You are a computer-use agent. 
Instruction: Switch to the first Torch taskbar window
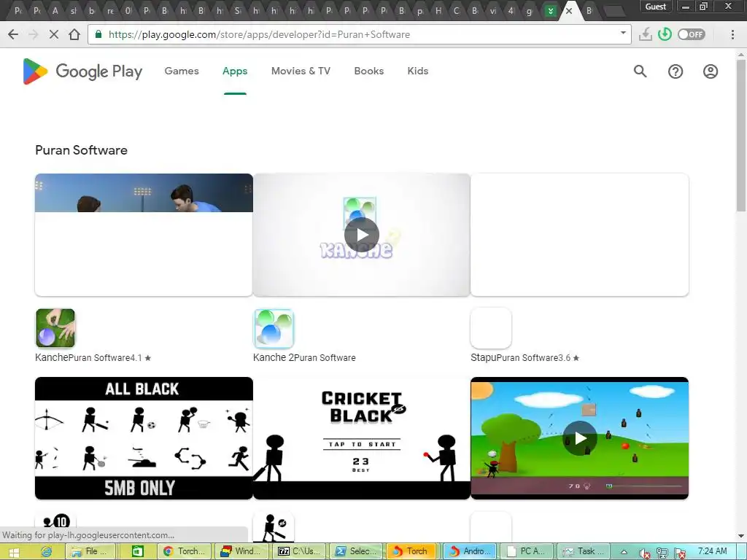click(x=183, y=551)
